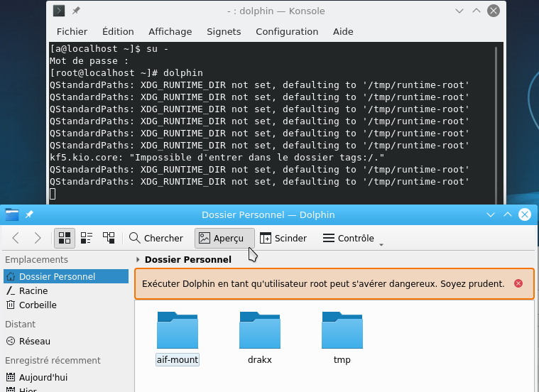Click the Enregistré récemment section header
The width and height of the screenshot is (539, 392).
[x=53, y=360]
